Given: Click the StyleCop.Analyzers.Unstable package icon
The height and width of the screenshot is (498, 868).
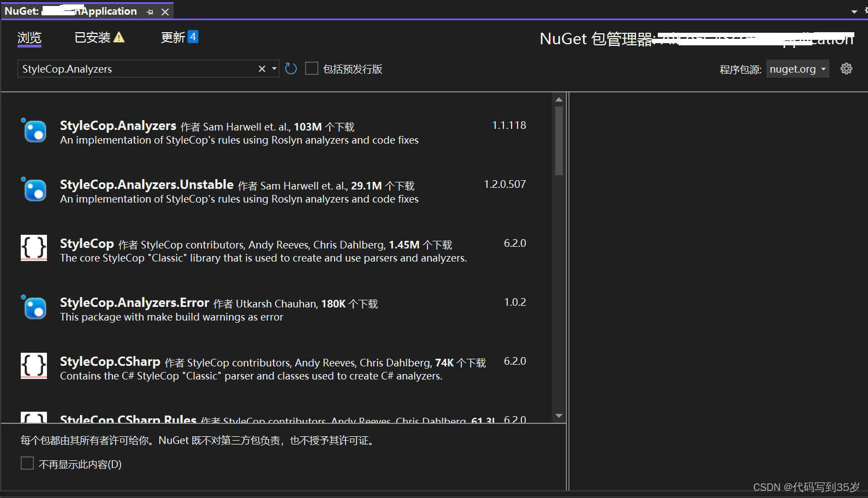Looking at the screenshot, I should point(34,189).
